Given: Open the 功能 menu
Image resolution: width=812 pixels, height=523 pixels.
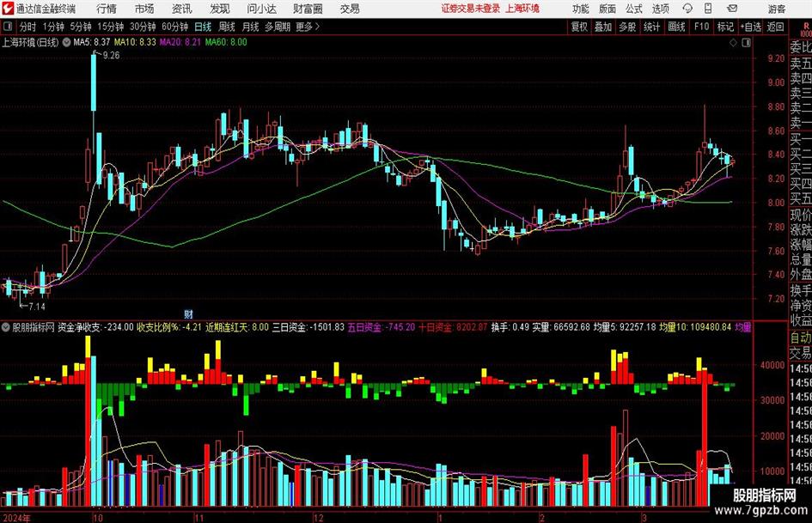Looking at the screenshot, I should coord(581,9).
